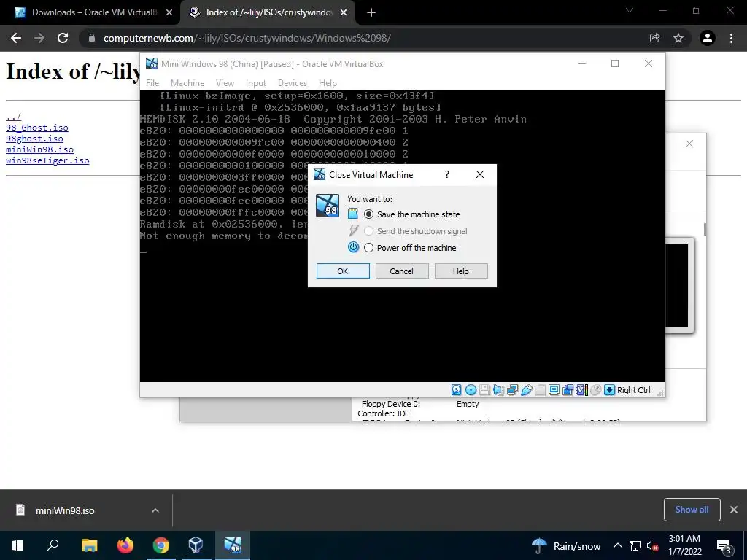Click OK in Close Virtual Machine dialog
This screenshot has width=747, height=560.
343,271
